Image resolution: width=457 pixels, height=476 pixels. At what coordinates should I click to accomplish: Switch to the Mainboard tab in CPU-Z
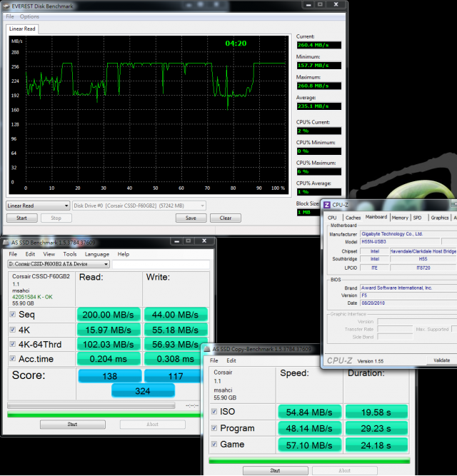[376, 217]
